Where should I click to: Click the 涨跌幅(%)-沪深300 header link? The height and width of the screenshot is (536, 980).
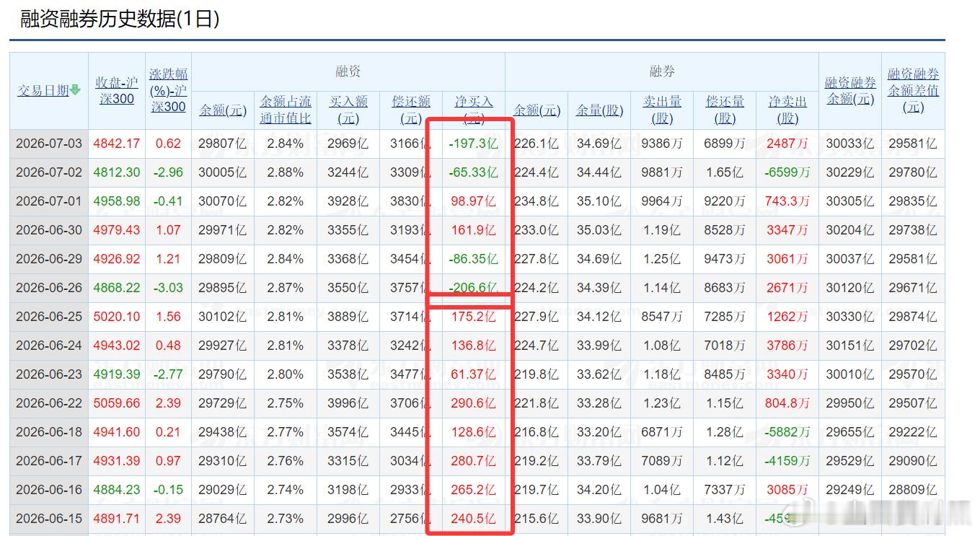[x=169, y=90]
